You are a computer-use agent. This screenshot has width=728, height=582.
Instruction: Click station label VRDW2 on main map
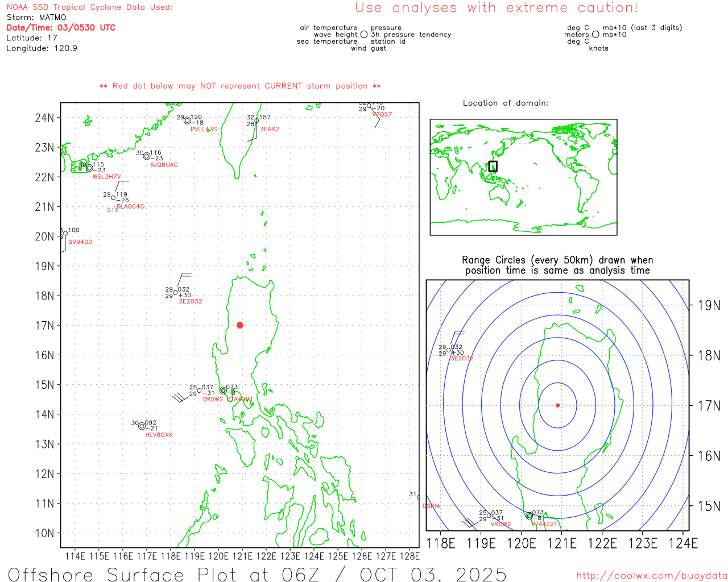(x=213, y=400)
